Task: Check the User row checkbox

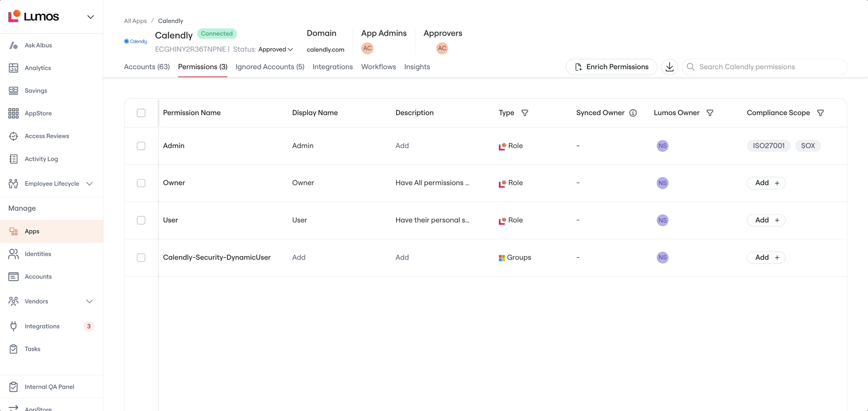Action: pos(141,220)
